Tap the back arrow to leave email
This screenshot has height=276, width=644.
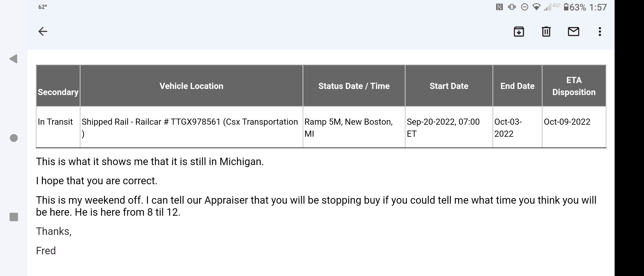43,31
